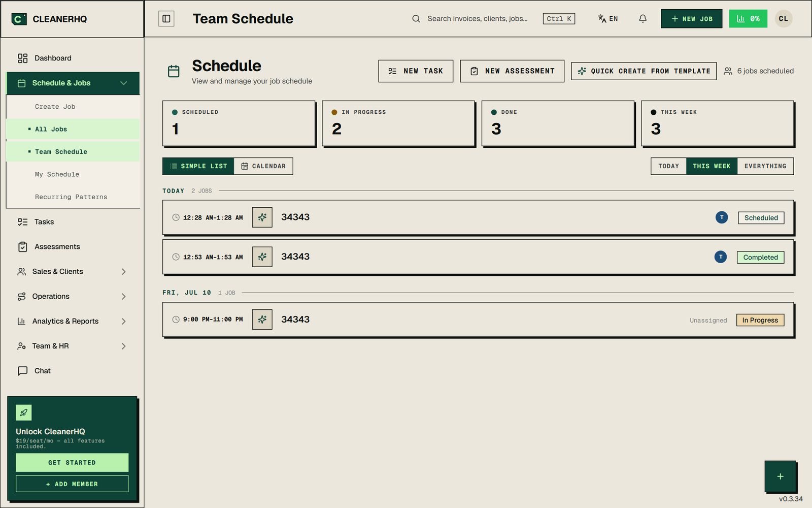812x508 pixels.
Task: Select Team Schedule in sidebar
Action: point(73,152)
